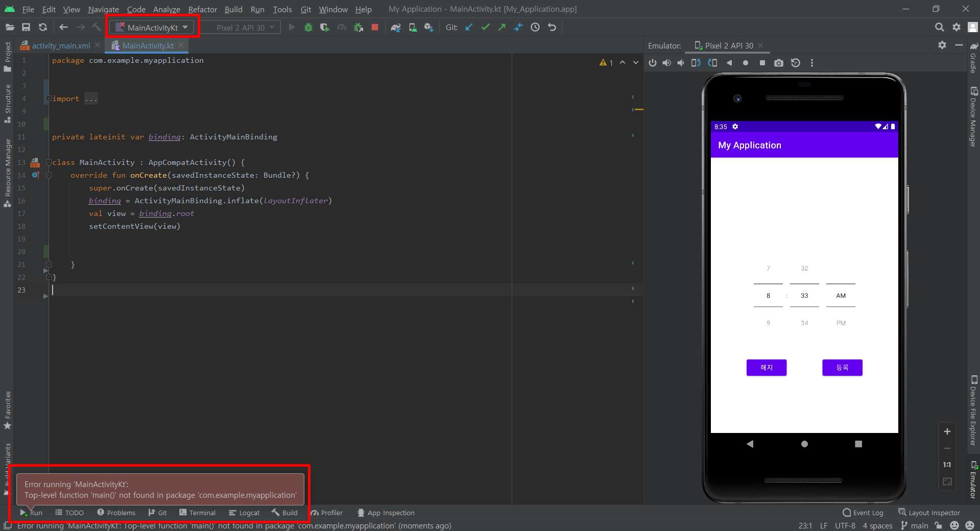Open the Resource Manager side panel
This screenshot has width=980, height=531.
coord(8,173)
